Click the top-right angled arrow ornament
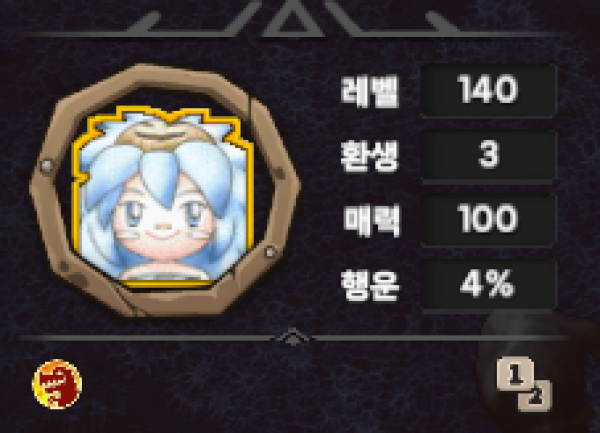 point(442,22)
